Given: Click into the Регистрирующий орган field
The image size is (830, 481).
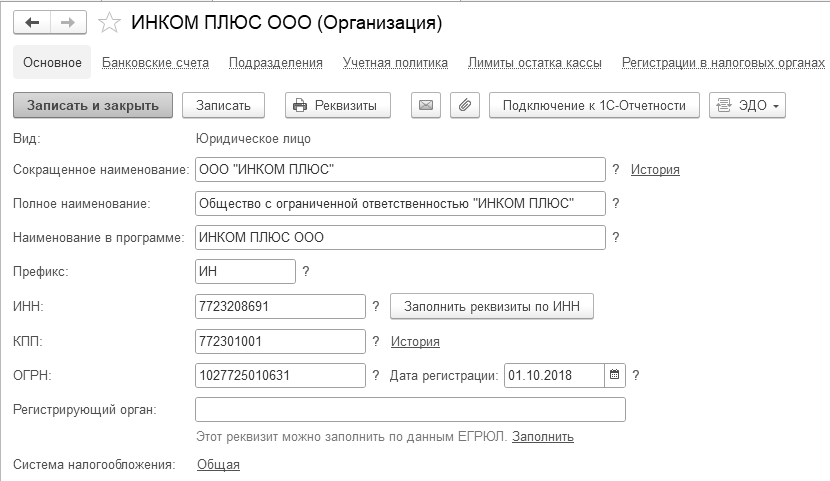Looking at the screenshot, I should 410,410.
